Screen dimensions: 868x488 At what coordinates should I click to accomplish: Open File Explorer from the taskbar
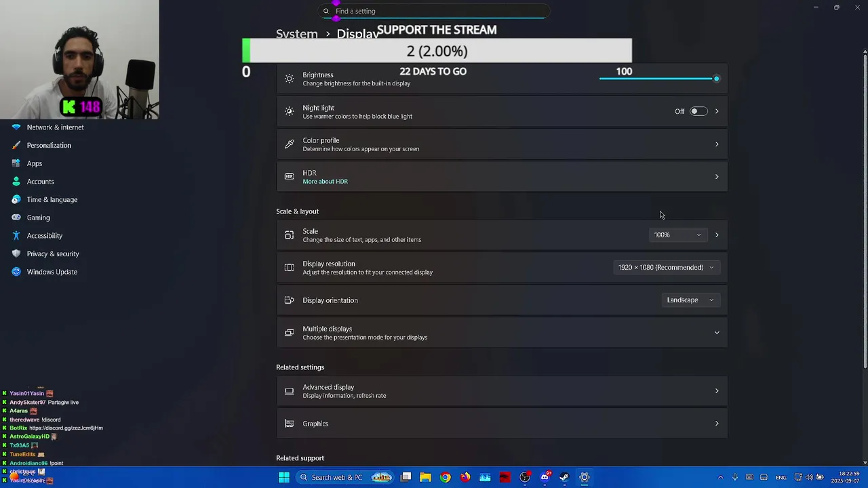point(425,477)
